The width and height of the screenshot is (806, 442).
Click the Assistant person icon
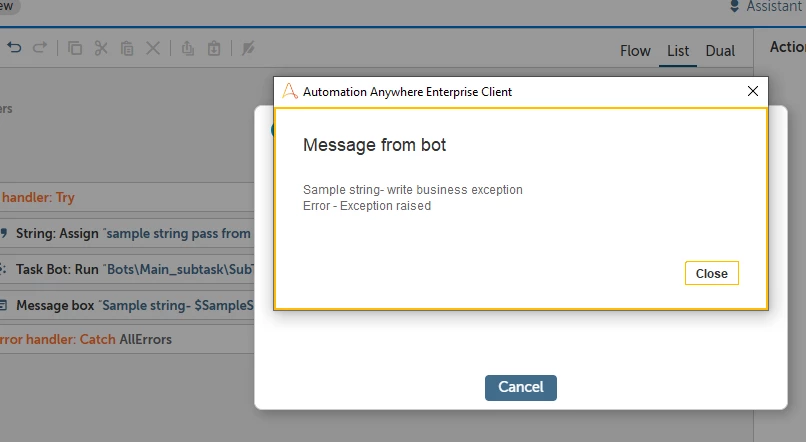coord(735,6)
